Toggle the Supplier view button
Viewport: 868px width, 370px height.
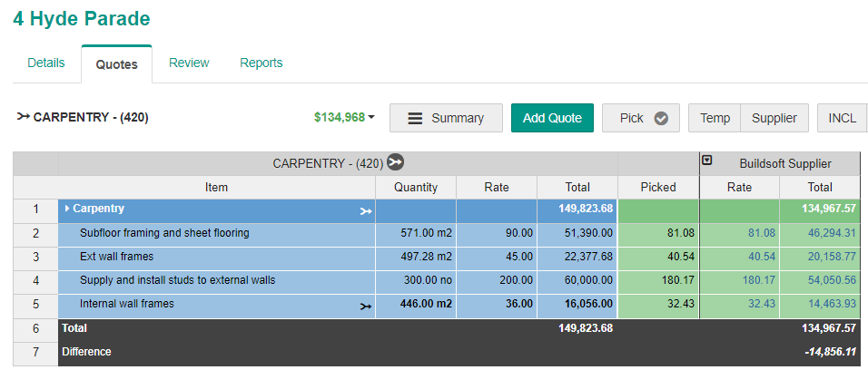774,118
